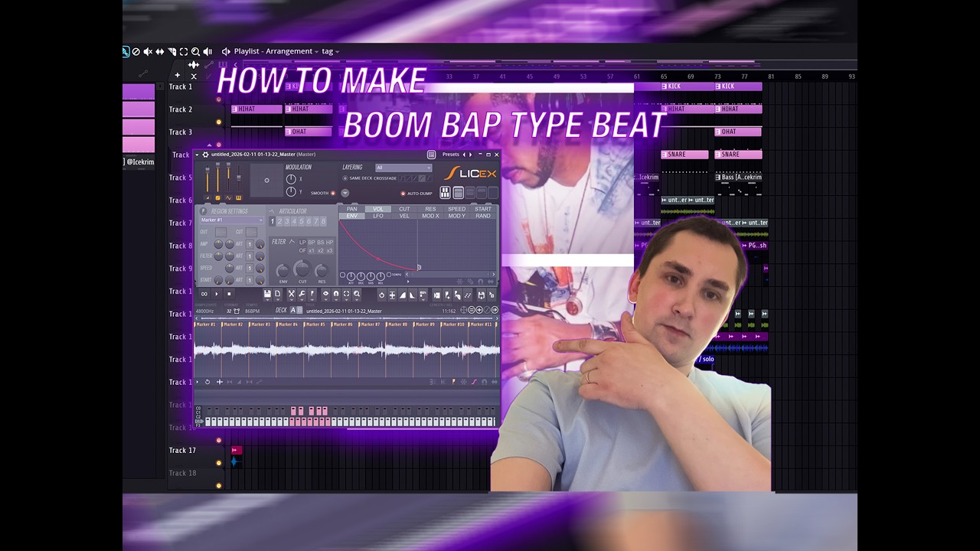Check the TEMPO envelope checkbox
Viewport: 980px width, 551px height.
click(x=389, y=275)
